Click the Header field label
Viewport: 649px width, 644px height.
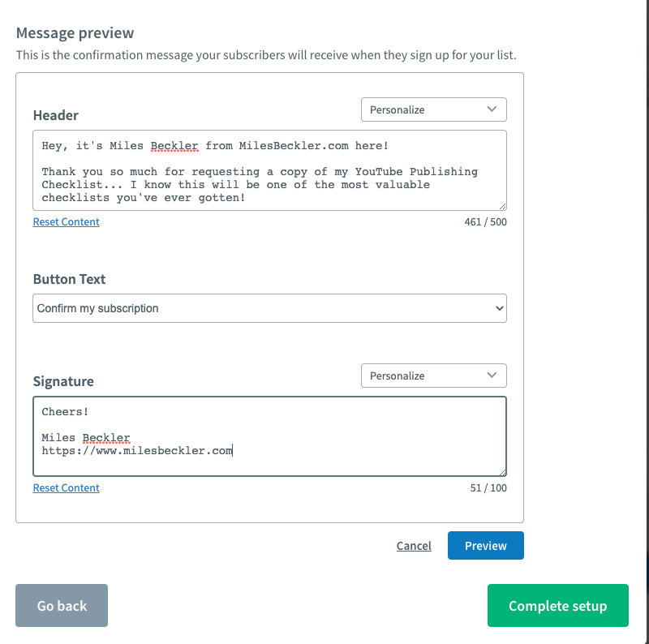56,115
